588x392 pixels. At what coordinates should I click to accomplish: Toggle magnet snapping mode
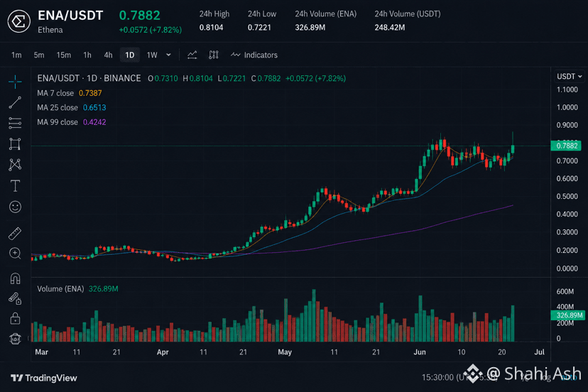(15, 278)
